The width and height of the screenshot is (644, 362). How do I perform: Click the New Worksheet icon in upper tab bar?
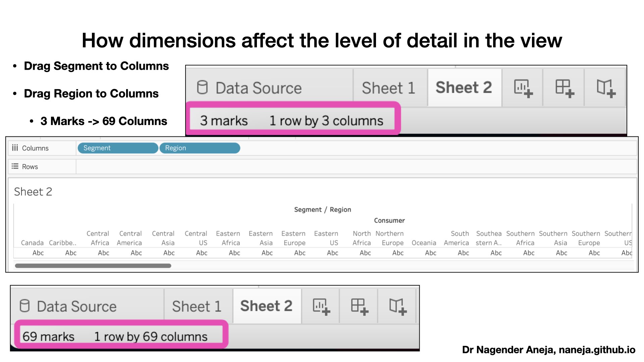[x=523, y=88]
